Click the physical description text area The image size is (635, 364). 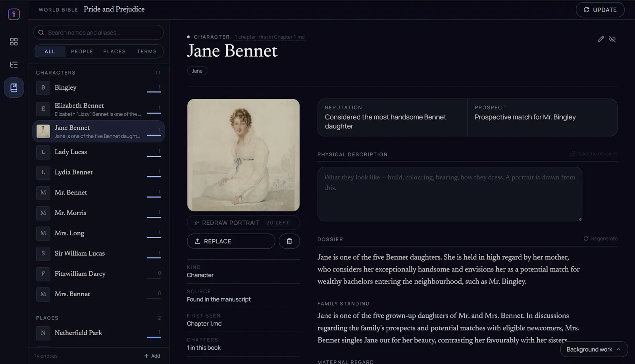pyautogui.click(x=450, y=194)
